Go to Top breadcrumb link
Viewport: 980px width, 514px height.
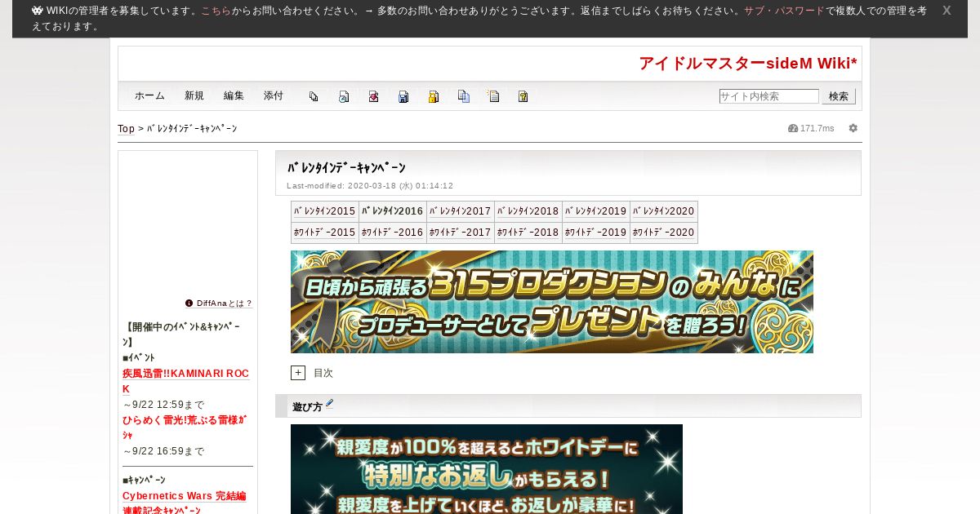tap(126, 129)
